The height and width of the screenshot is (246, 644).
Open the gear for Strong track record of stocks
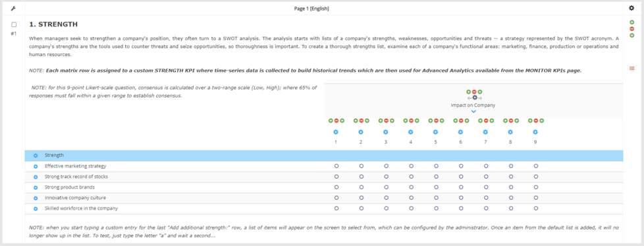point(36,177)
